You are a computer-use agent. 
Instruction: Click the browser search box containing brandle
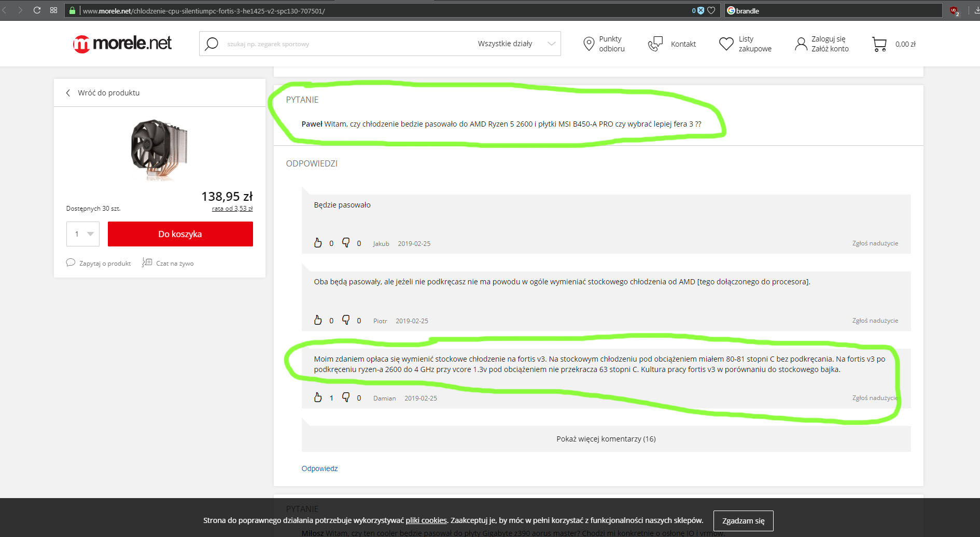(x=833, y=10)
